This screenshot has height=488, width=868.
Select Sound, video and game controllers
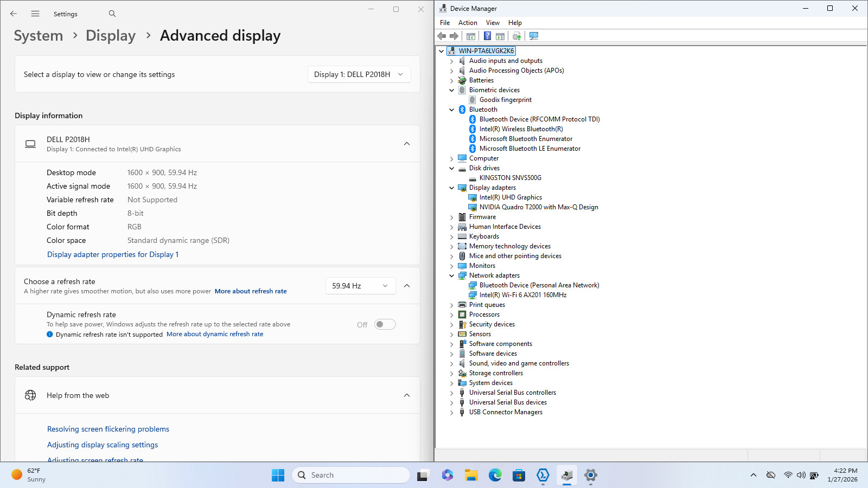519,363
